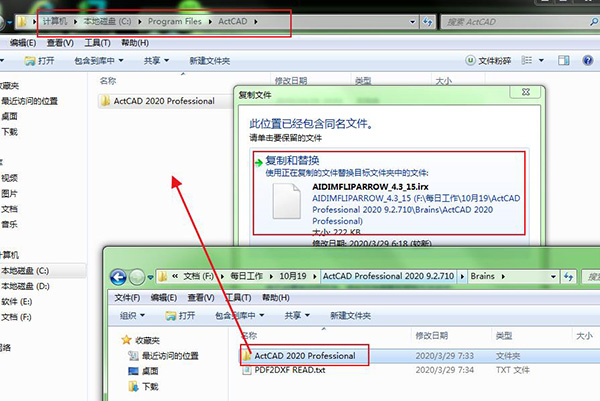This screenshot has width=600, height=401.
Task: Click 搜索 ActCAD search field
Action: click(x=515, y=22)
